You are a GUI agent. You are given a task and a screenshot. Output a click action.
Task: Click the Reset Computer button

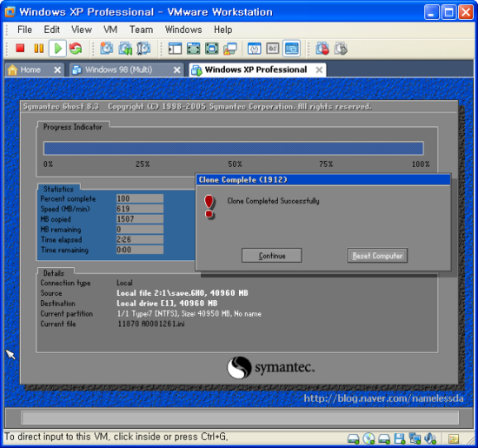tap(377, 256)
